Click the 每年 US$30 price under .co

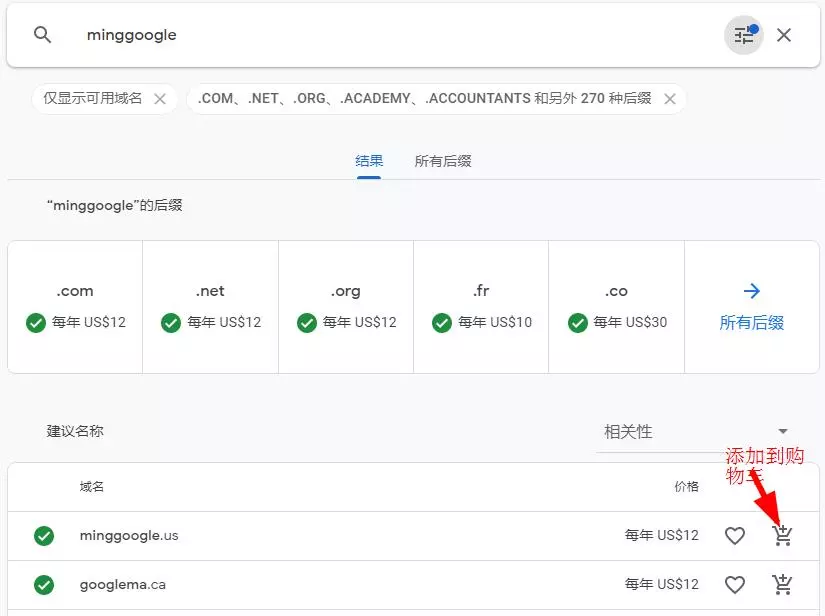(630, 322)
